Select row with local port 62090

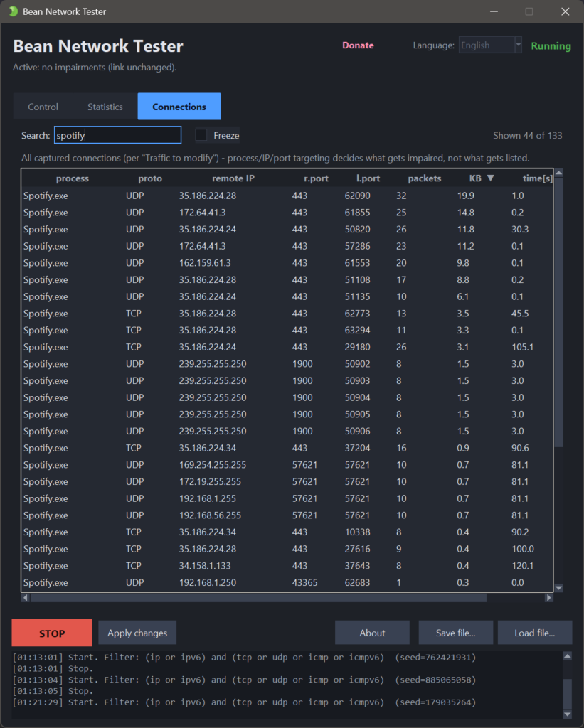[x=287, y=196]
